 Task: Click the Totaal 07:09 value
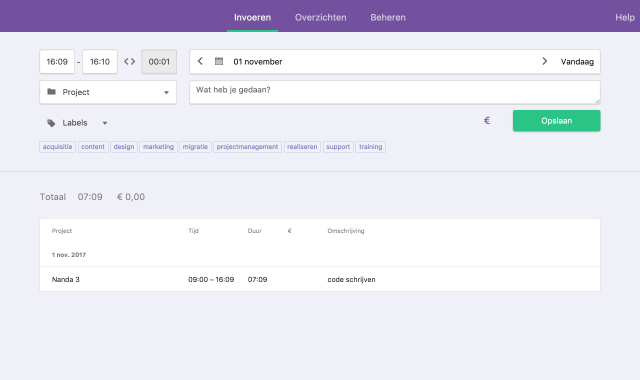90,197
